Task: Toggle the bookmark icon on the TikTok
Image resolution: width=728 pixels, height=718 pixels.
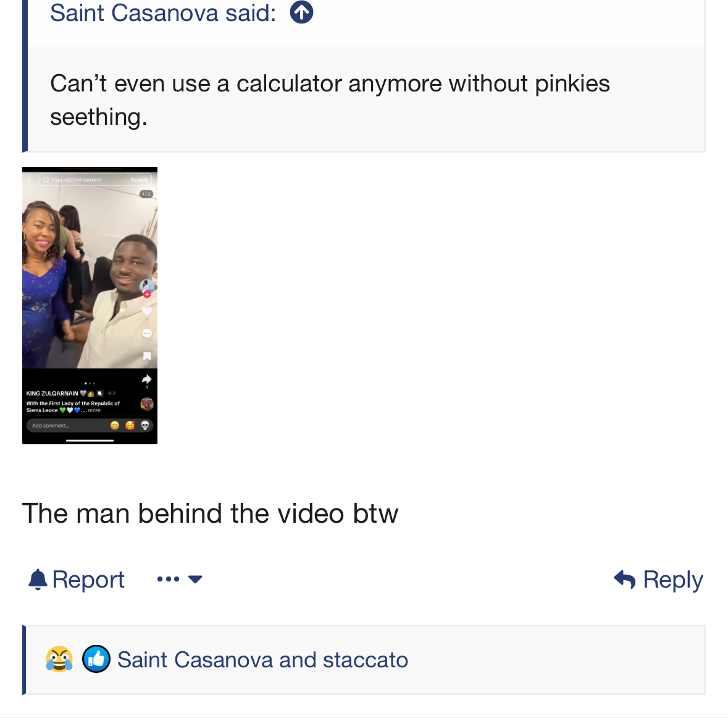Action: [146, 356]
